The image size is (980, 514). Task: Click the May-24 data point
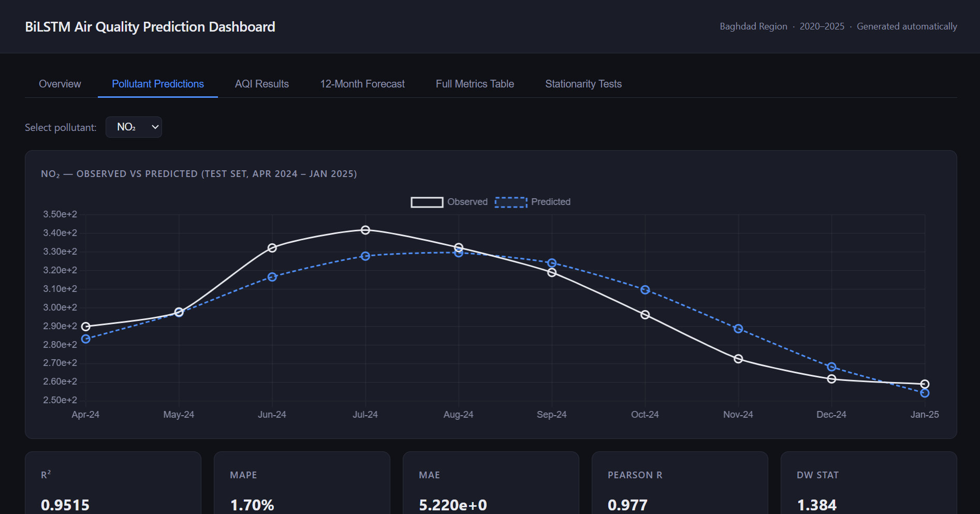pos(179,312)
